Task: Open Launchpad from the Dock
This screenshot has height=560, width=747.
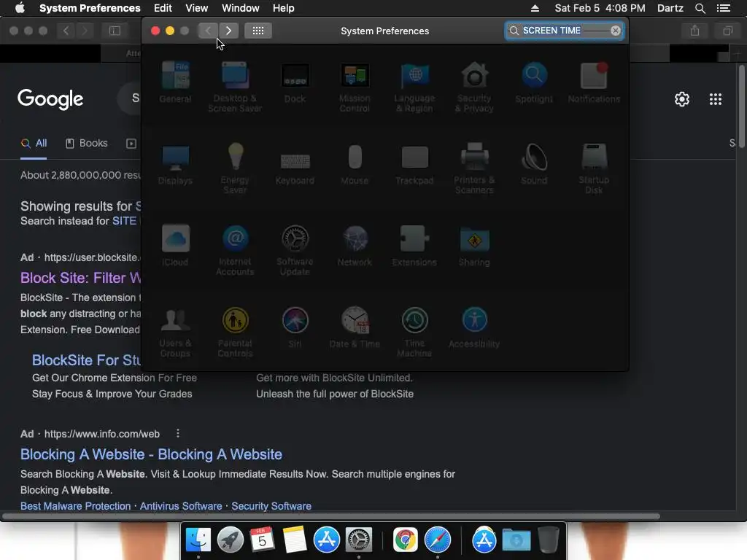Action: [230, 540]
